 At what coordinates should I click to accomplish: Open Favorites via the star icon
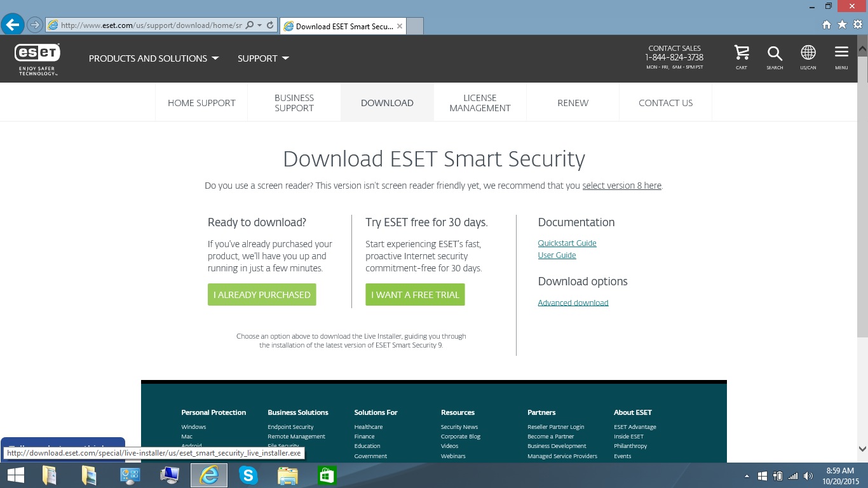842,25
